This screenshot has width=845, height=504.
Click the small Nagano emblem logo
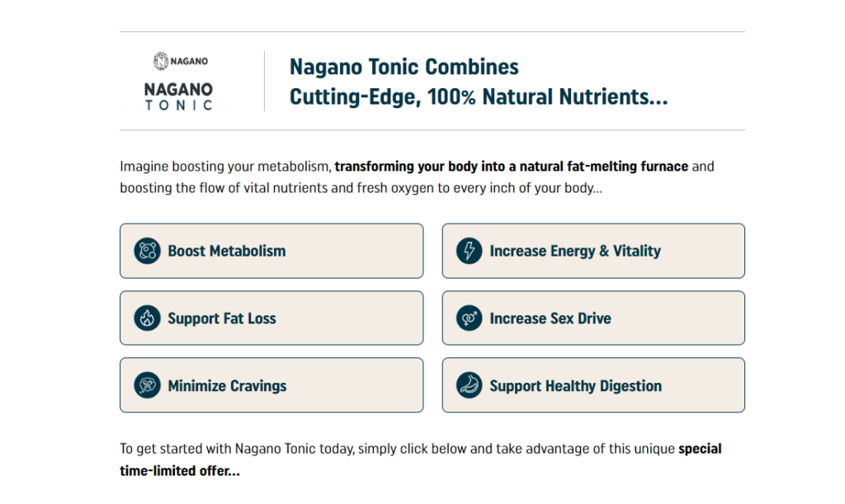tap(181, 61)
